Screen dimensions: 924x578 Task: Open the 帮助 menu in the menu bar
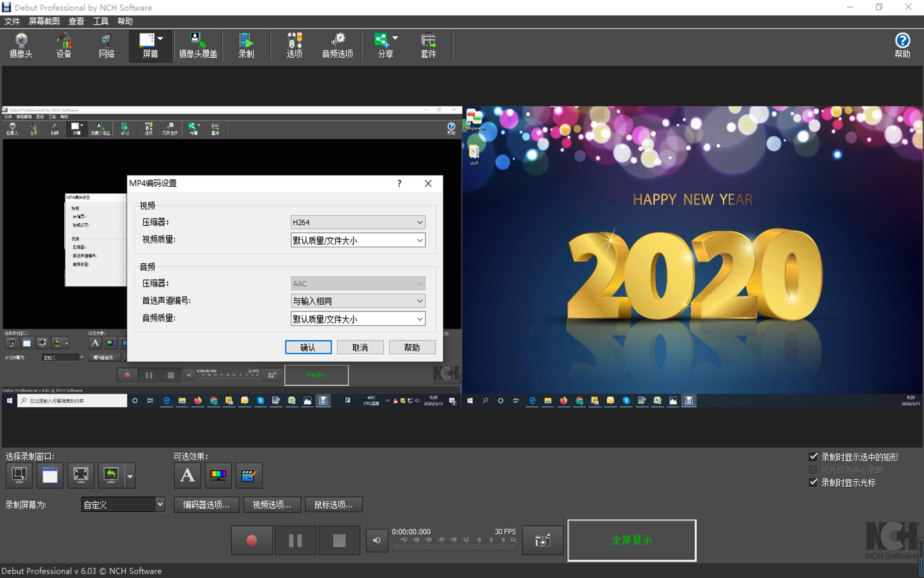coord(125,21)
